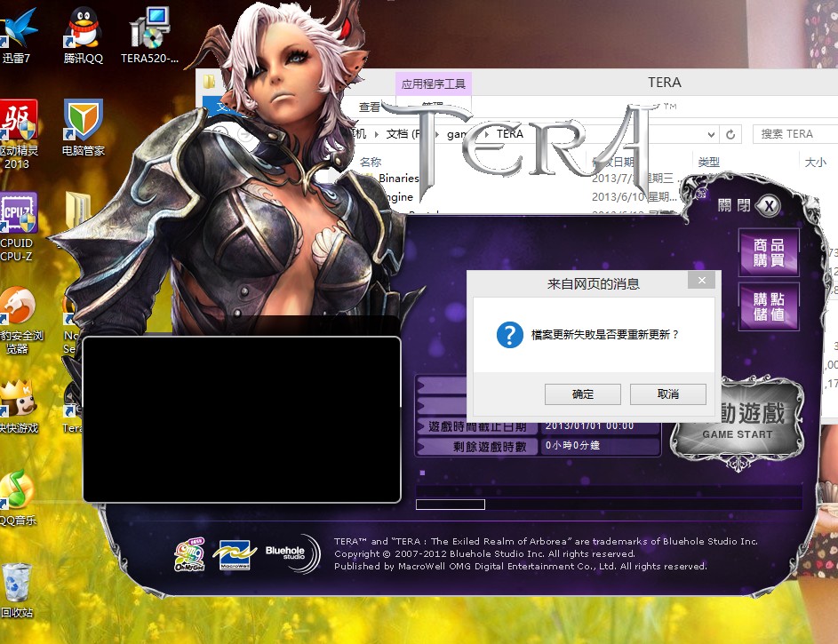Click the TERA breadcrumb in address bar
Screen dimensions: 838x644
[509, 134]
